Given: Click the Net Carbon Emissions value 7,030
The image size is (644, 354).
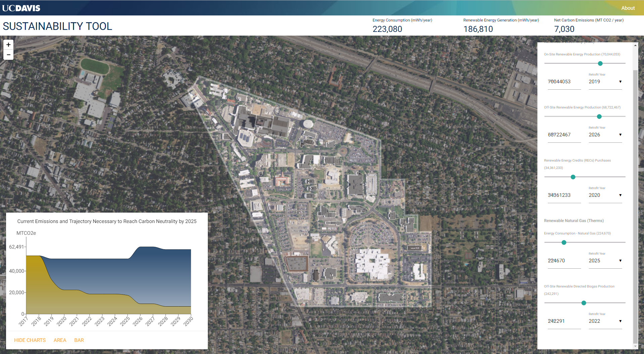Looking at the screenshot, I should (564, 29).
